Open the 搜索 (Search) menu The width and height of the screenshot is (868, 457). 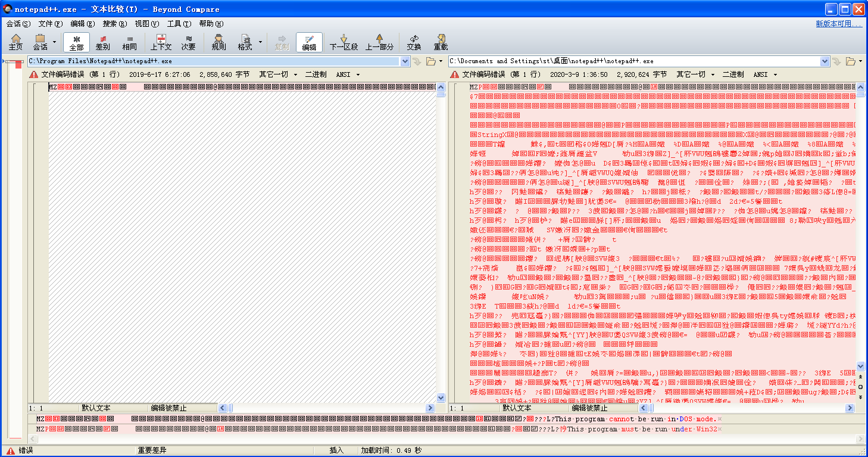point(114,24)
